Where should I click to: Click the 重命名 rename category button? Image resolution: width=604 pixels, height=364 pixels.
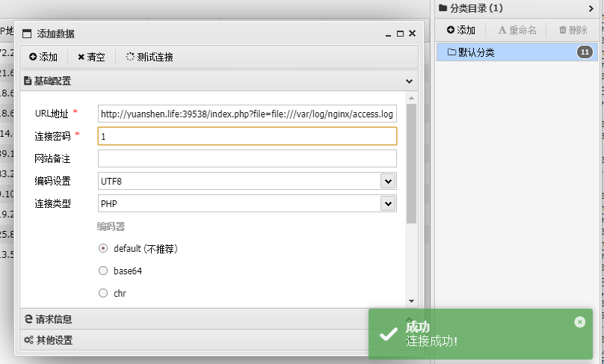[517, 30]
